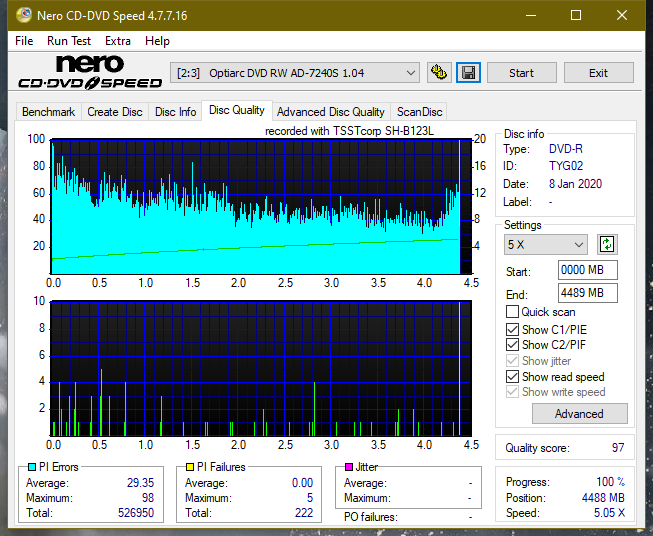The width and height of the screenshot is (653, 536).
Task: Switch to the Benchmark tab
Action: [49, 112]
